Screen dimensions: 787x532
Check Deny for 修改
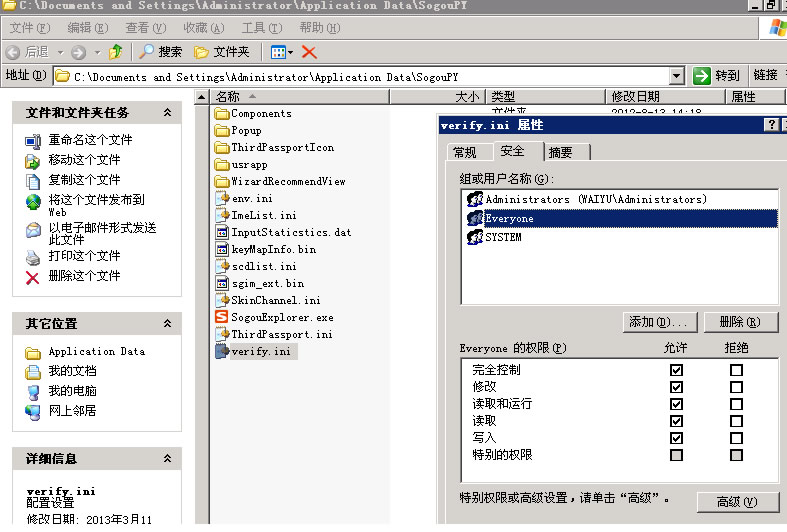736,387
